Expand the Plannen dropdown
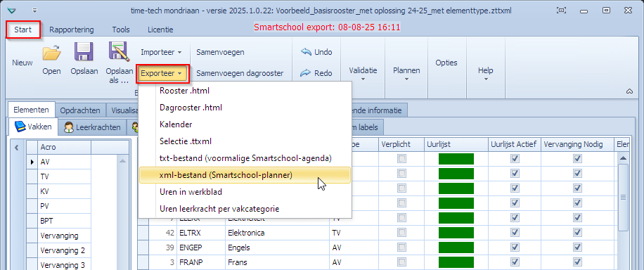The width and height of the screenshot is (644, 270). coord(406,74)
